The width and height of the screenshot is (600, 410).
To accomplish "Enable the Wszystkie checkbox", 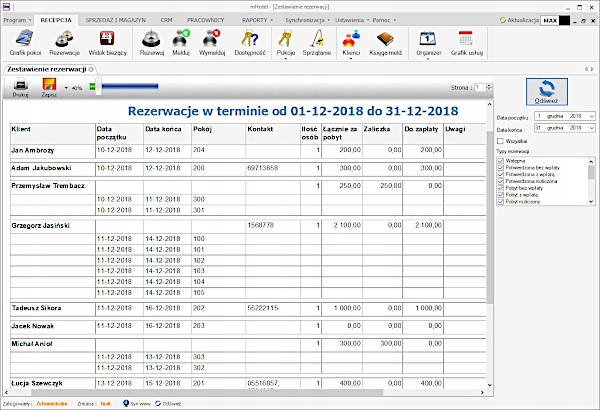I will tap(502, 141).
